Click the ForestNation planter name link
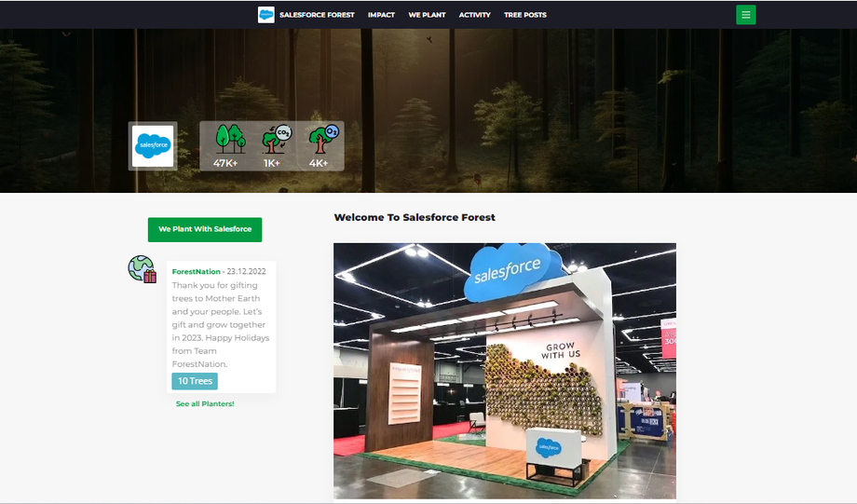The width and height of the screenshot is (857, 504). click(x=197, y=272)
